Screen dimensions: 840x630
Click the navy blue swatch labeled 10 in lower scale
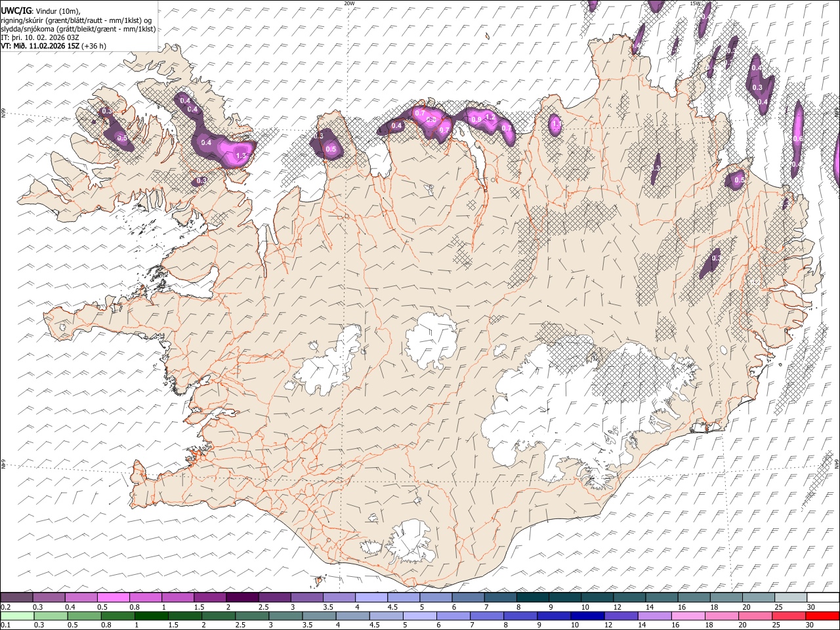click(x=587, y=616)
